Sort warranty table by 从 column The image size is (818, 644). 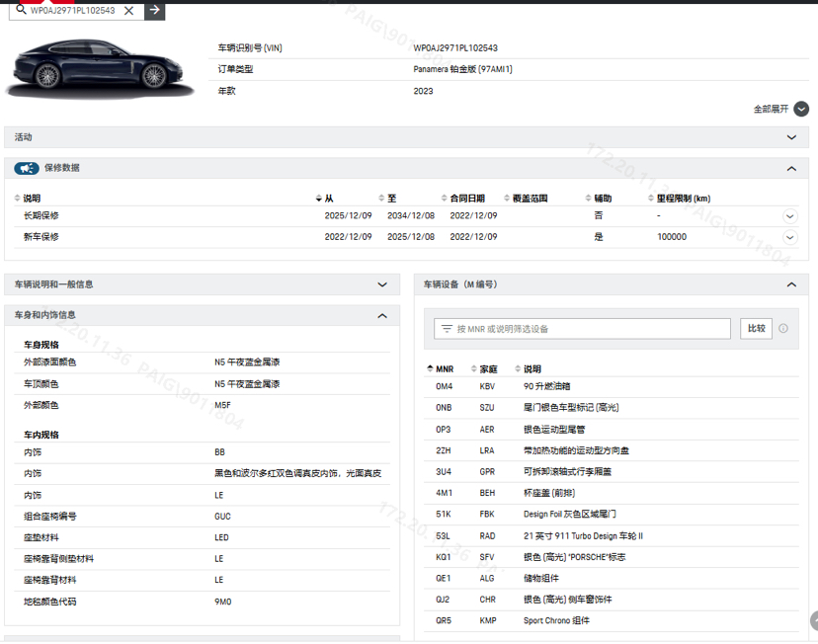[x=324, y=199]
